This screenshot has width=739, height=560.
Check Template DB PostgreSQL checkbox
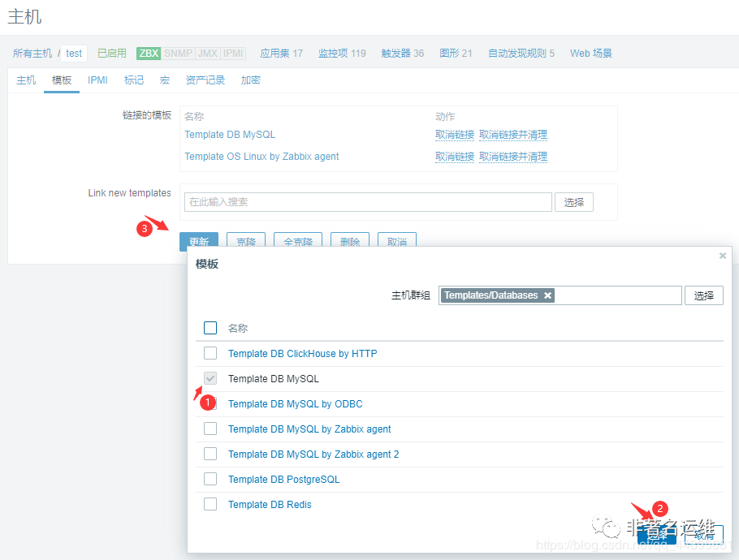[210, 479]
